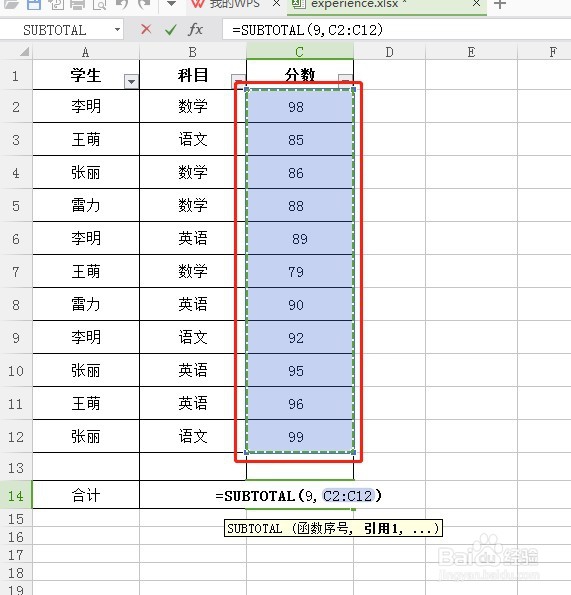Click 王萌 in row 3
Image resolution: width=571 pixels, height=595 pixels.
tap(86, 139)
